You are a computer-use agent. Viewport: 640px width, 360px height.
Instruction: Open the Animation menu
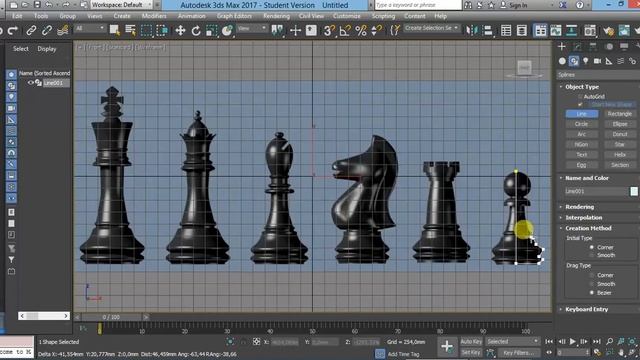point(191,16)
